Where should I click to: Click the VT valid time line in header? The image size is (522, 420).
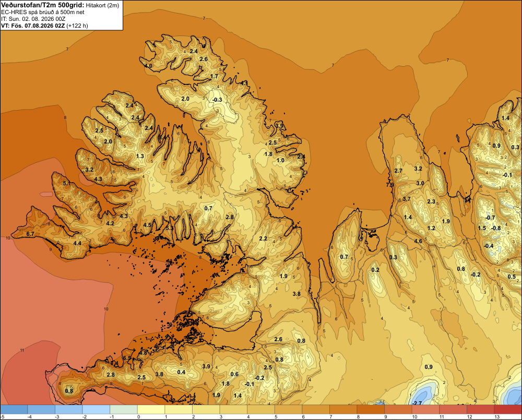pyautogui.click(x=44, y=26)
